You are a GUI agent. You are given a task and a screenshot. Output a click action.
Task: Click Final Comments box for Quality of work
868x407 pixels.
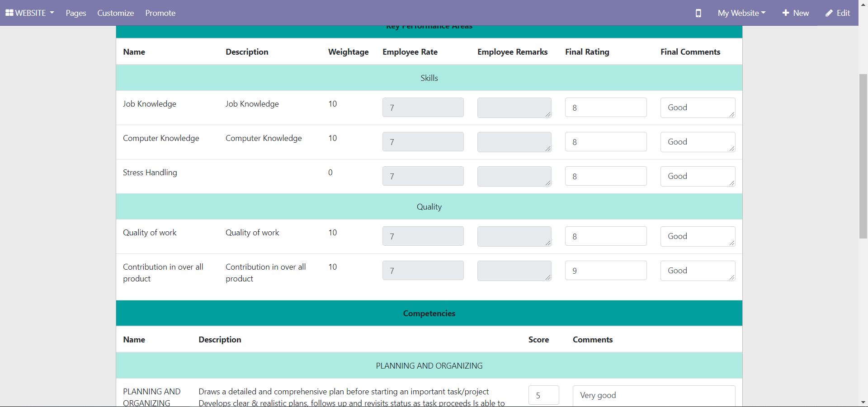[x=697, y=236]
